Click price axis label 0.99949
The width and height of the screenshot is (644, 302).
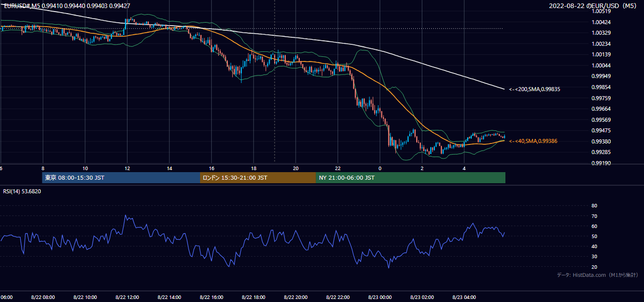coord(600,76)
